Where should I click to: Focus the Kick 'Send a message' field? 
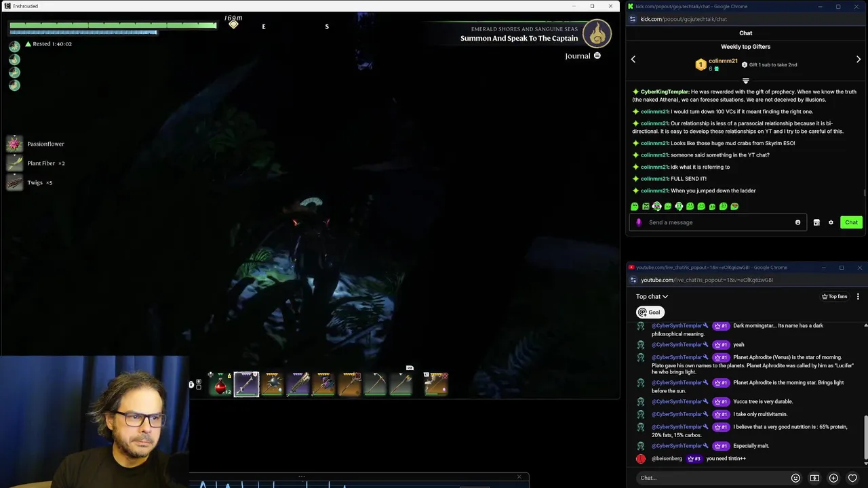(719, 222)
